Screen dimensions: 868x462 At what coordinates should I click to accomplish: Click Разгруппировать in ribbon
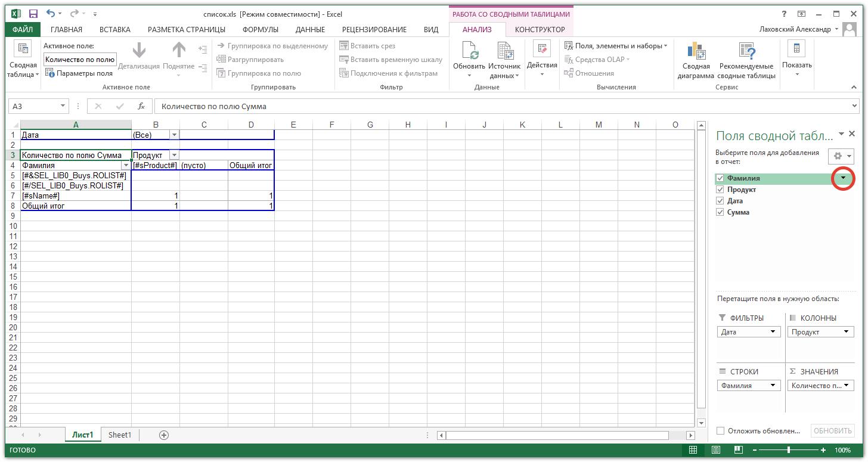pos(250,60)
